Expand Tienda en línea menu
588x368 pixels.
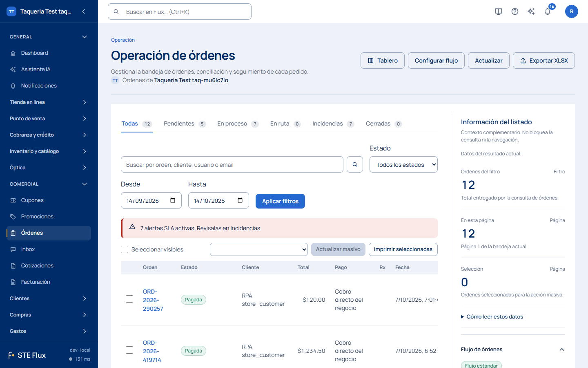[49, 102]
